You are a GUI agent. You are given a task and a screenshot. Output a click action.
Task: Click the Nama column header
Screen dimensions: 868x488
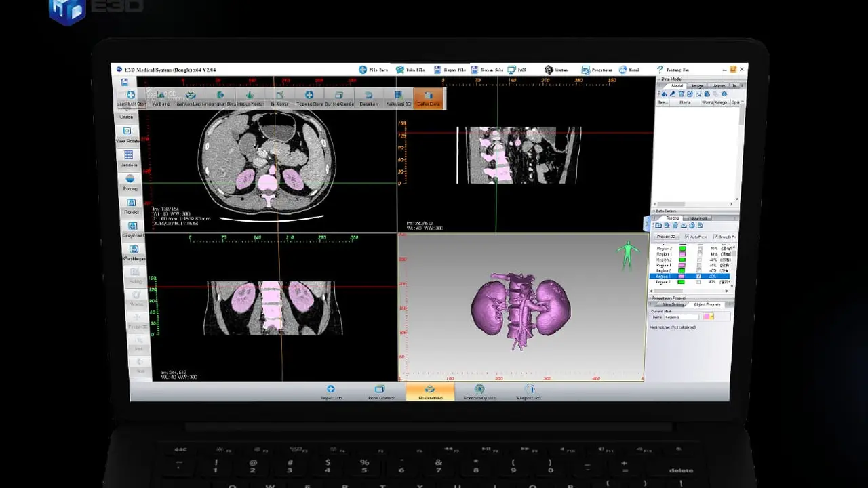point(685,102)
